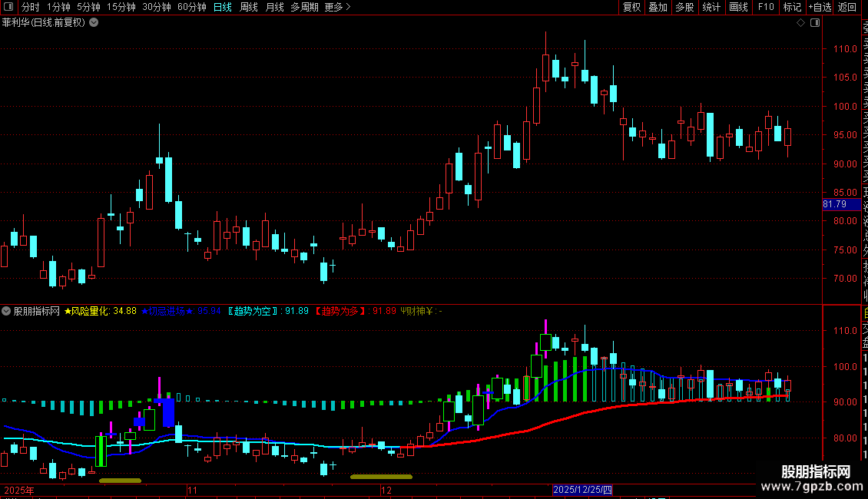This screenshot has width=868, height=499.
Task: Click the ¥财神¥ indicator label
Action: [x=421, y=312]
